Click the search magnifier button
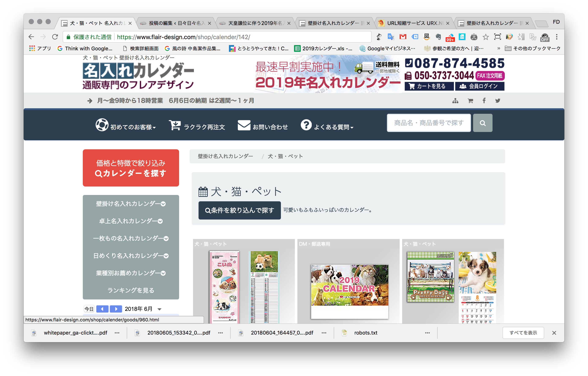The height and width of the screenshot is (376, 588). (x=483, y=123)
